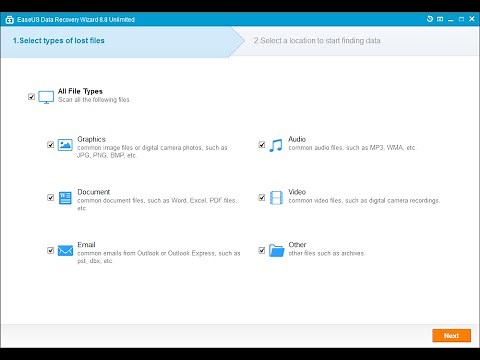
Task: Click the 'other files such as archives' text
Action: [x=327, y=253]
